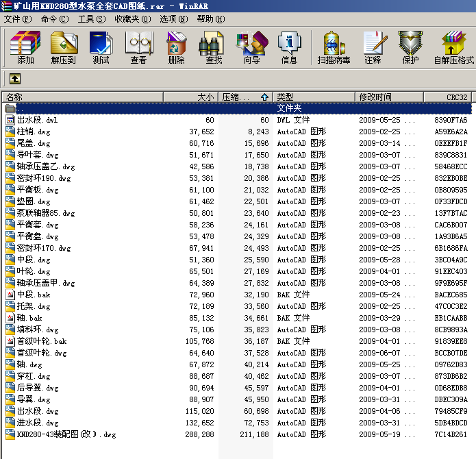Image resolution: width=476 pixels, height=459 pixels.
Task: Click size value 288,288
Action: pyautogui.click(x=199, y=434)
